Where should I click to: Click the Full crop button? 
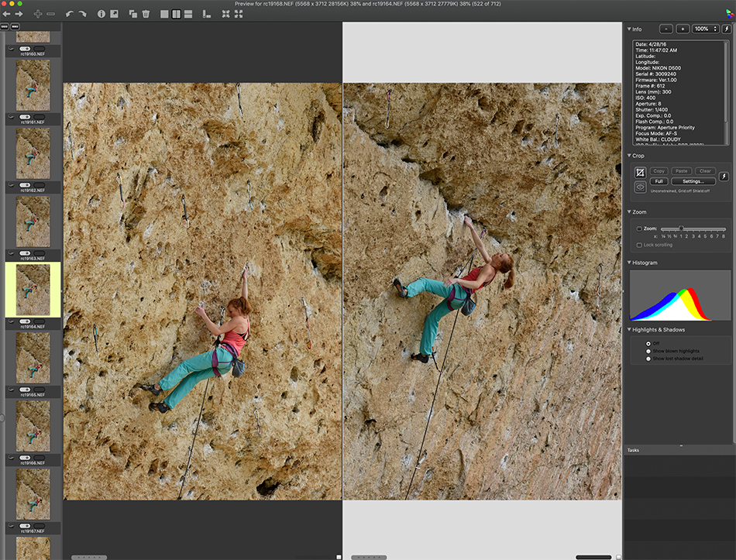click(x=659, y=181)
